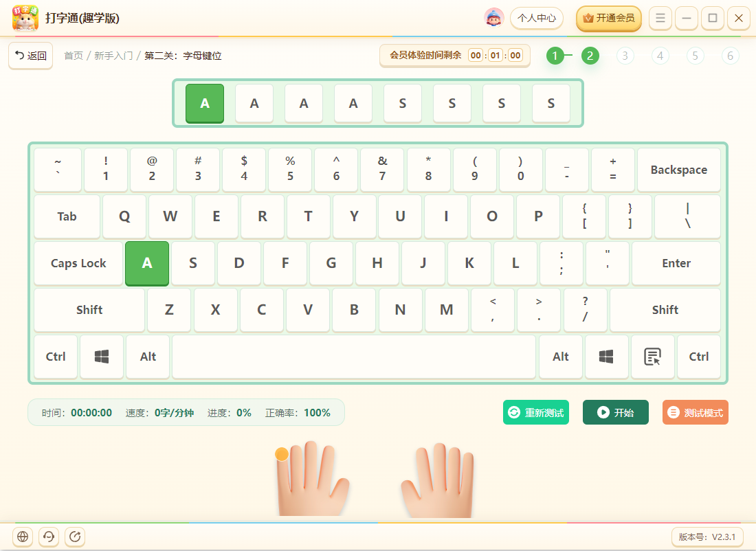Screen dimensions: 756x551
Task: Click the globe icon at bottom left
Action: [x=23, y=536]
